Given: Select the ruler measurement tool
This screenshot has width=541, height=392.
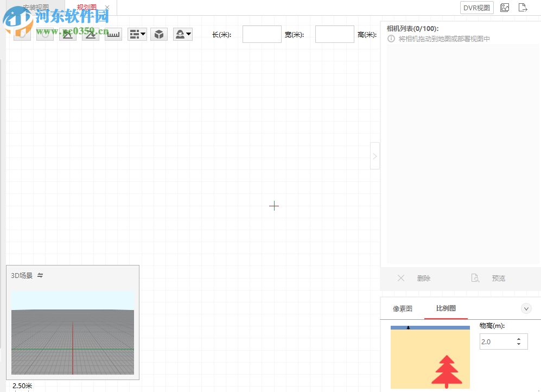Looking at the screenshot, I should tap(113, 34).
